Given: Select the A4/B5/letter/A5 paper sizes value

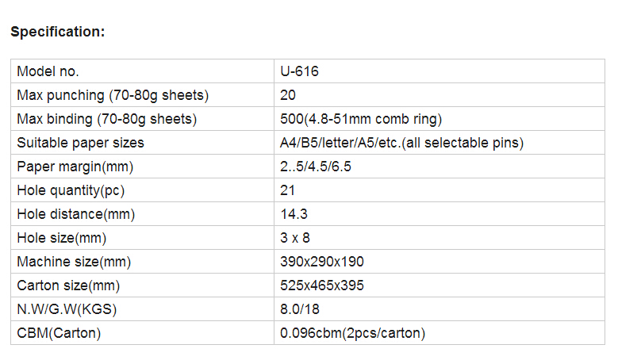Looking at the screenshot, I should pos(402,143).
